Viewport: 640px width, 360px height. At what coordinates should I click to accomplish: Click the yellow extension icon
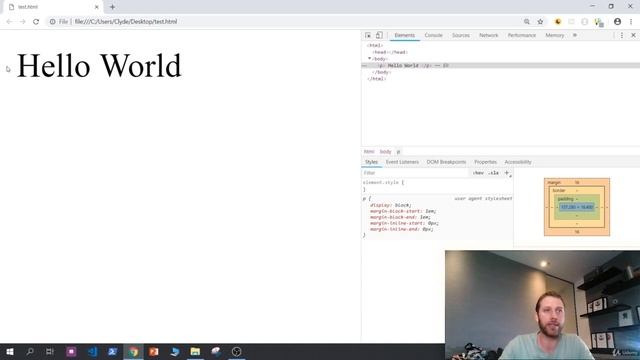[558, 22]
